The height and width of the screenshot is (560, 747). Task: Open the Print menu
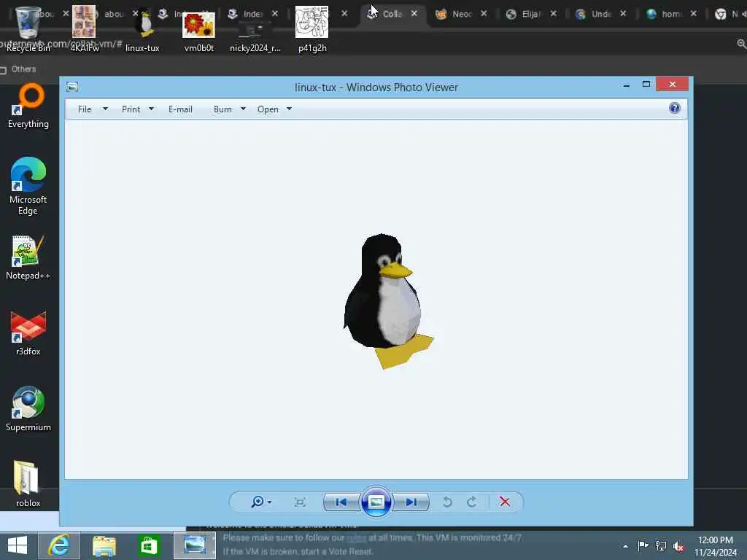click(x=131, y=109)
